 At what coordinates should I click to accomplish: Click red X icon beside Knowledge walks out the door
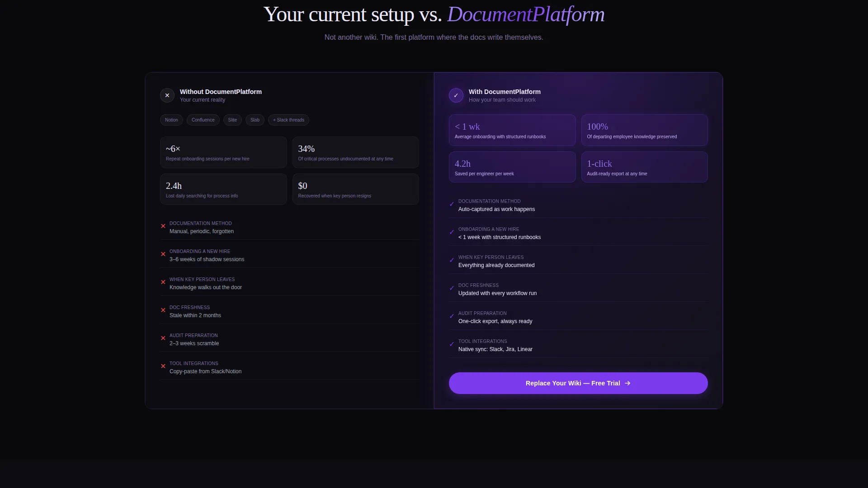coord(163,282)
